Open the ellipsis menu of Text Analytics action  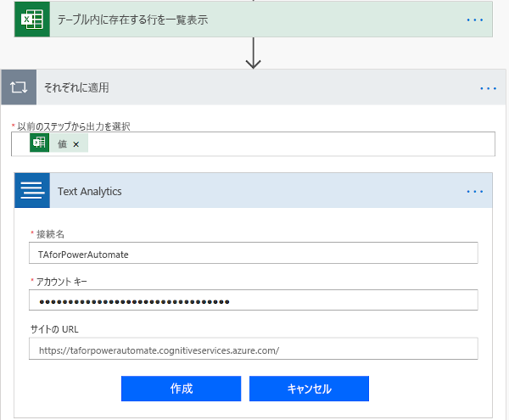tap(474, 192)
